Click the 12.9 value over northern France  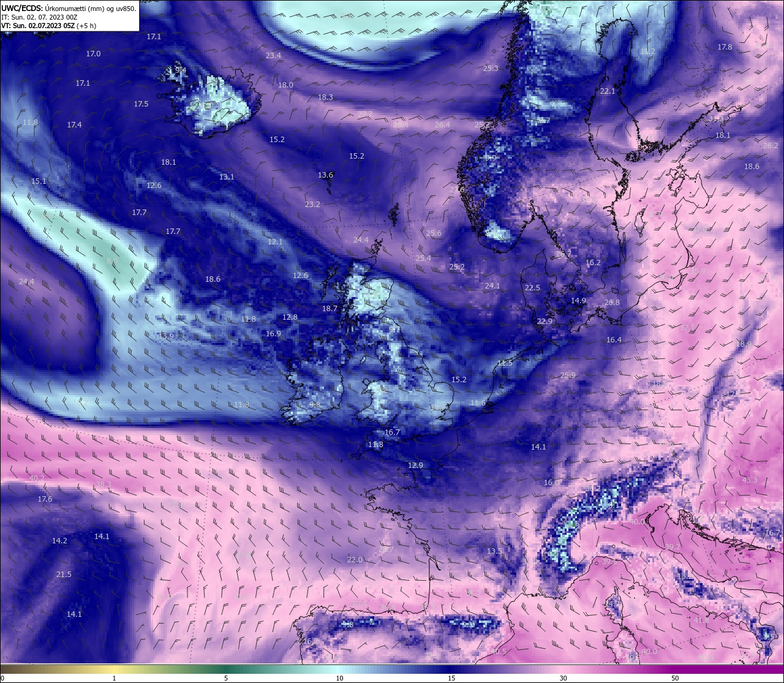tap(415, 466)
